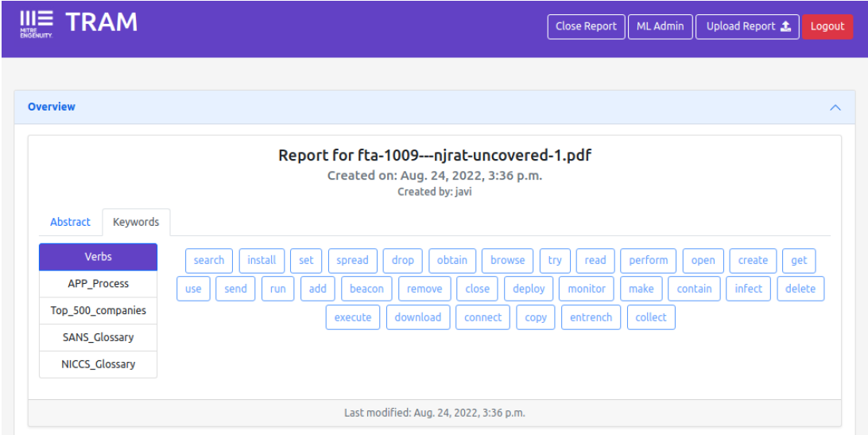Click the "execute" keyword tag
This screenshot has width=868, height=435.
[353, 317]
